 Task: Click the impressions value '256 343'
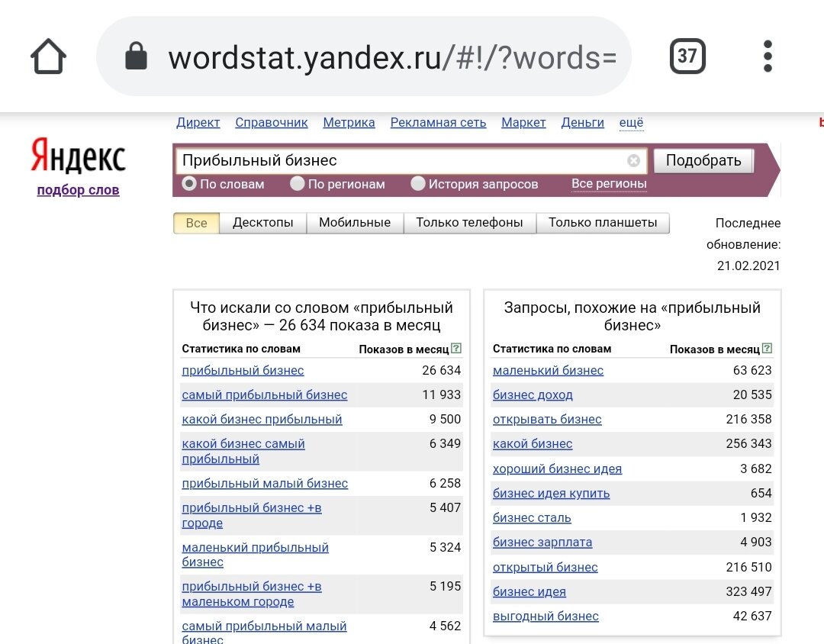[x=749, y=443]
